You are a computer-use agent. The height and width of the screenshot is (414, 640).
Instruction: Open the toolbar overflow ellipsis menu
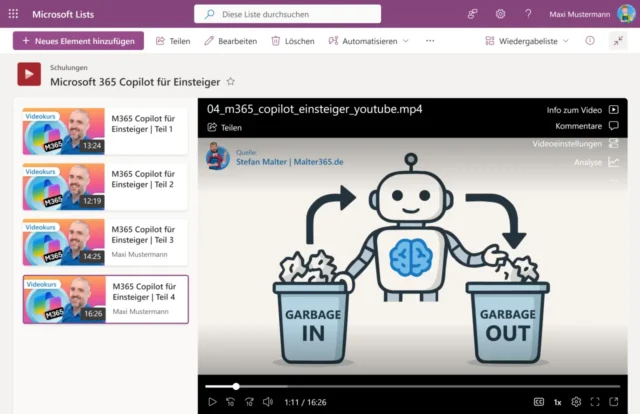tap(430, 41)
